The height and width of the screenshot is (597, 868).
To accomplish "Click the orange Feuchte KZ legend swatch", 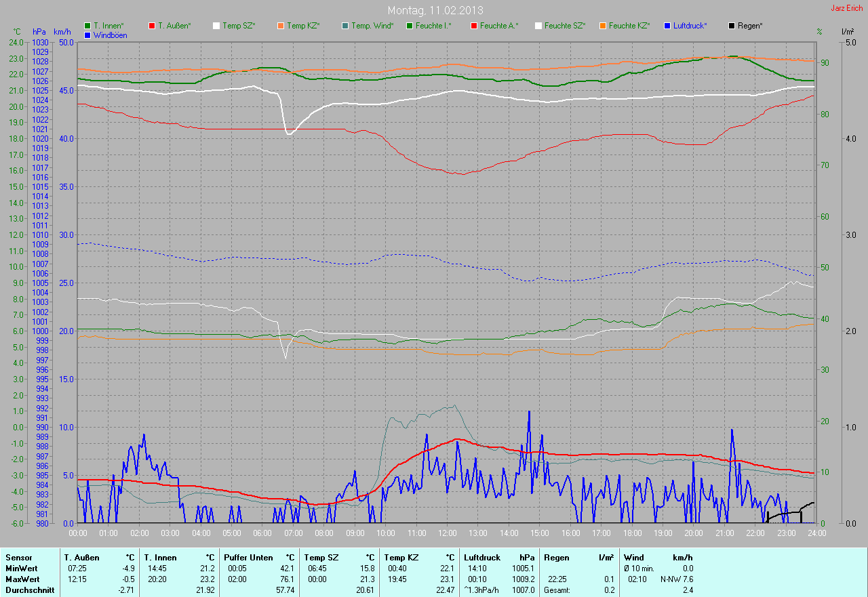I will [x=603, y=26].
